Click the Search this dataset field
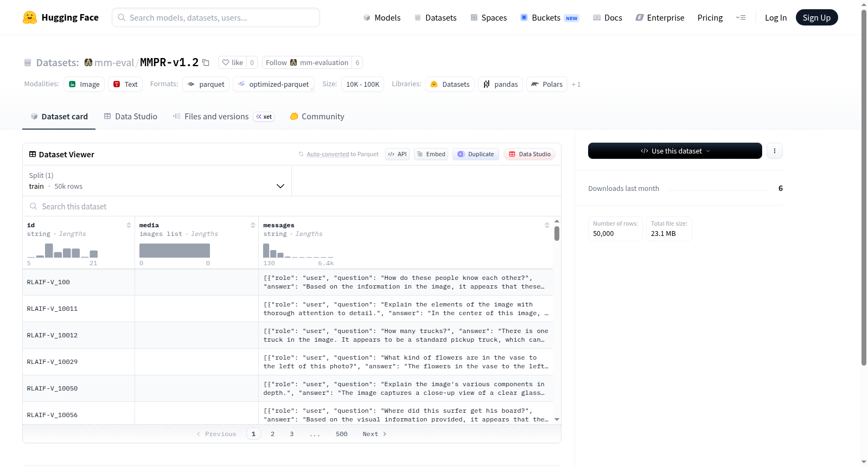The height and width of the screenshot is (467, 868). tap(292, 206)
